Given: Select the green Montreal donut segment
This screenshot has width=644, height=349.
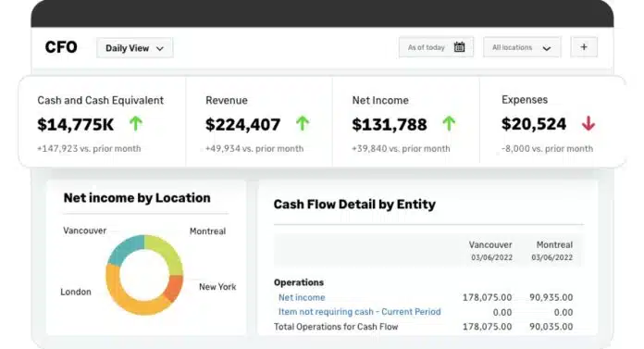Looking at the screenshot, I should click(x=167, y=252).
